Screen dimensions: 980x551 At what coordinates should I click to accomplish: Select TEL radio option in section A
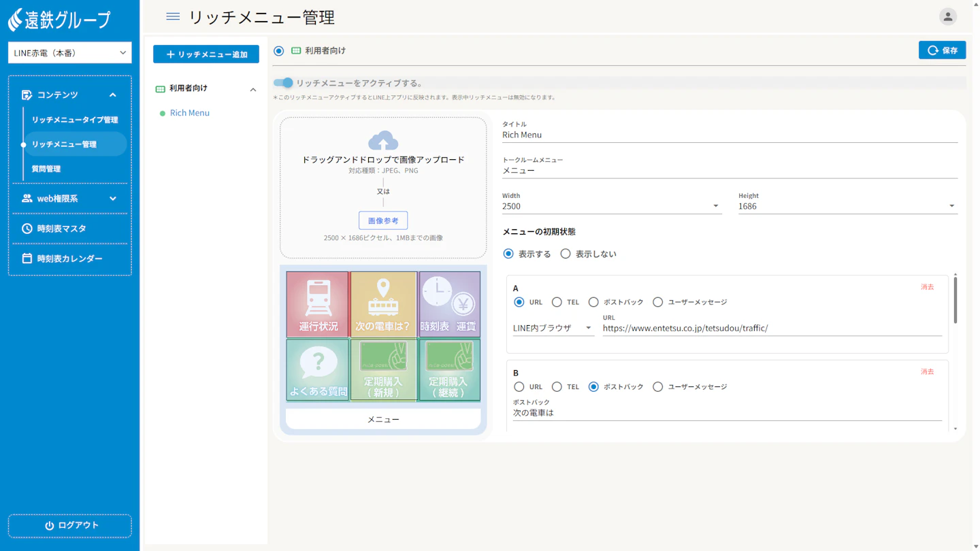tap(557, 302)
